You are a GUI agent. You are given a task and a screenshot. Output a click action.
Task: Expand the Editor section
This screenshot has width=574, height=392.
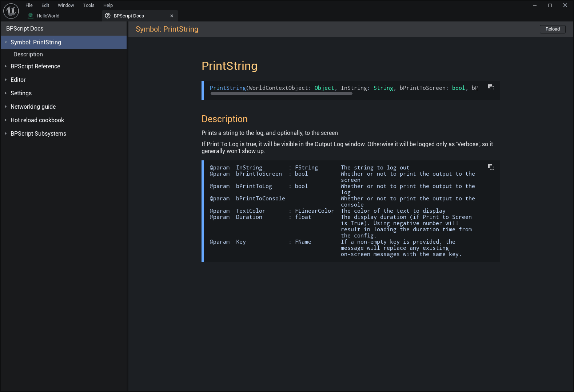pyautogui.click(x=6, y=80)
